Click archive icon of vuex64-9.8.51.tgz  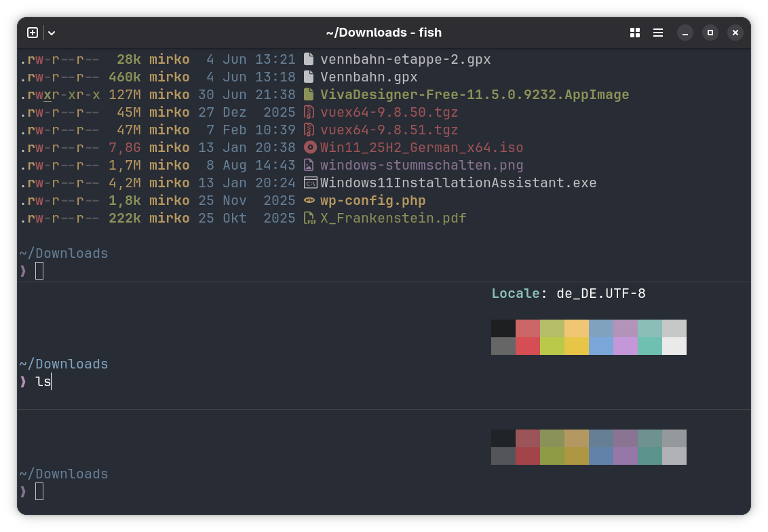[x=309, y=130]
